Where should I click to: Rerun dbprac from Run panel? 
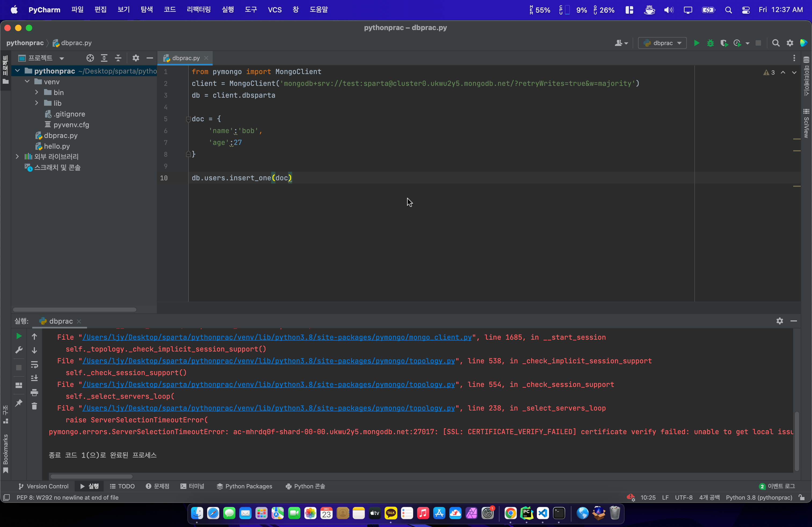[19, 336]
